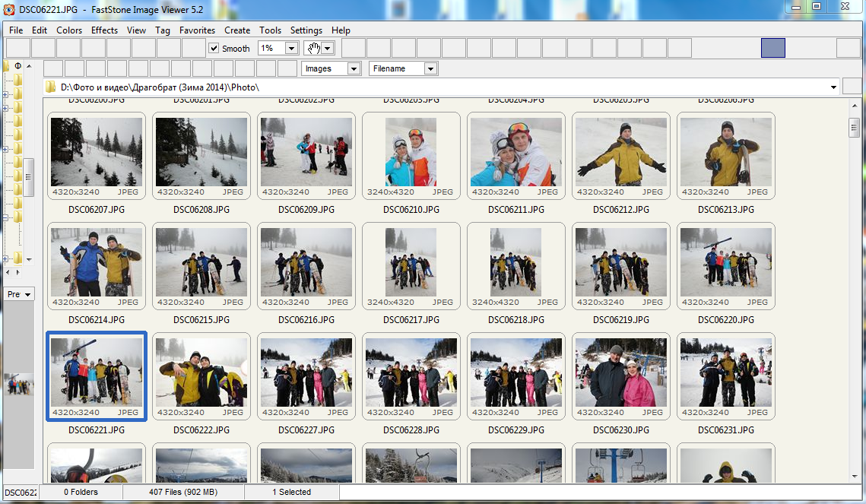Click the right arrow icon in the sidebar

coord(17,272)
